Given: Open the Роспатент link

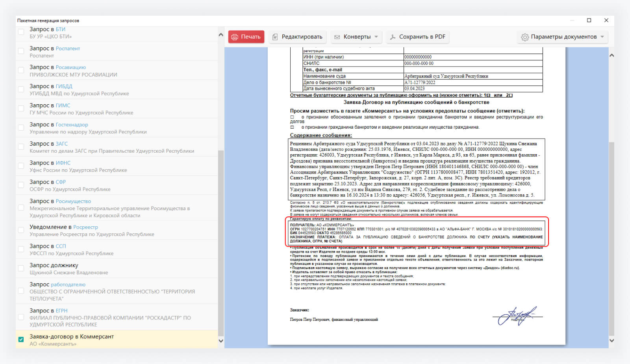Looking at the screenshot, I should pos(68,48).
